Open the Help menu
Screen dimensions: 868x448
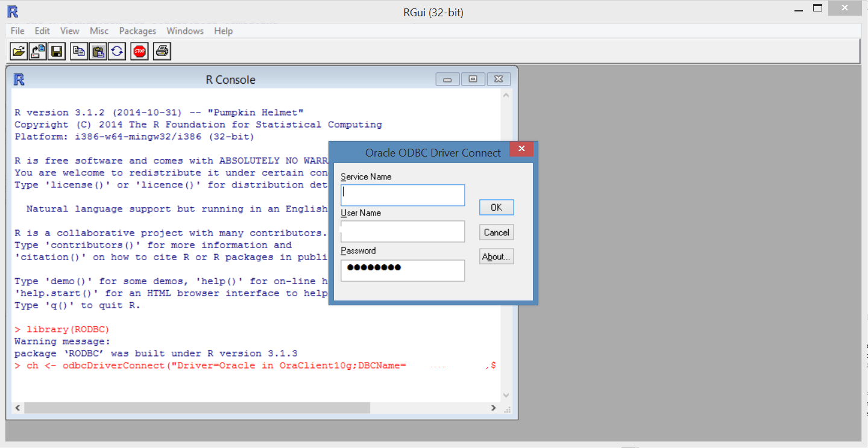(x=223, y=31)
